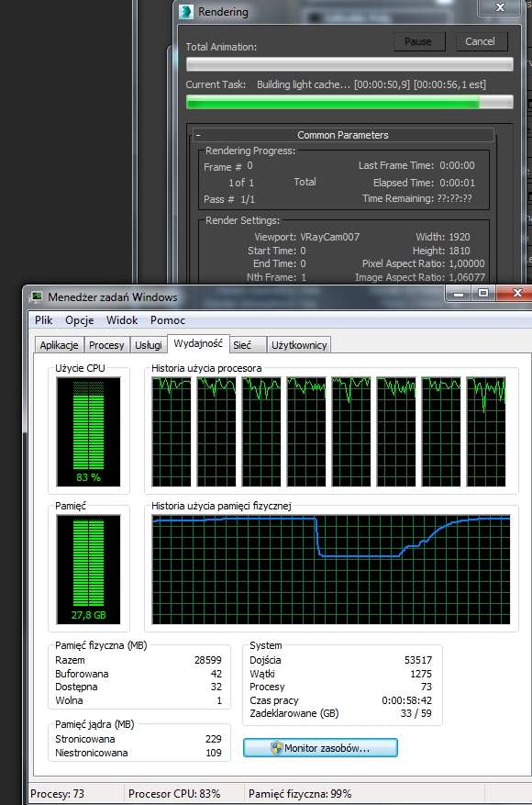Viewport: 532px width, 805px height.
Task: Switch to the Usługi tab
Action: 149,345
